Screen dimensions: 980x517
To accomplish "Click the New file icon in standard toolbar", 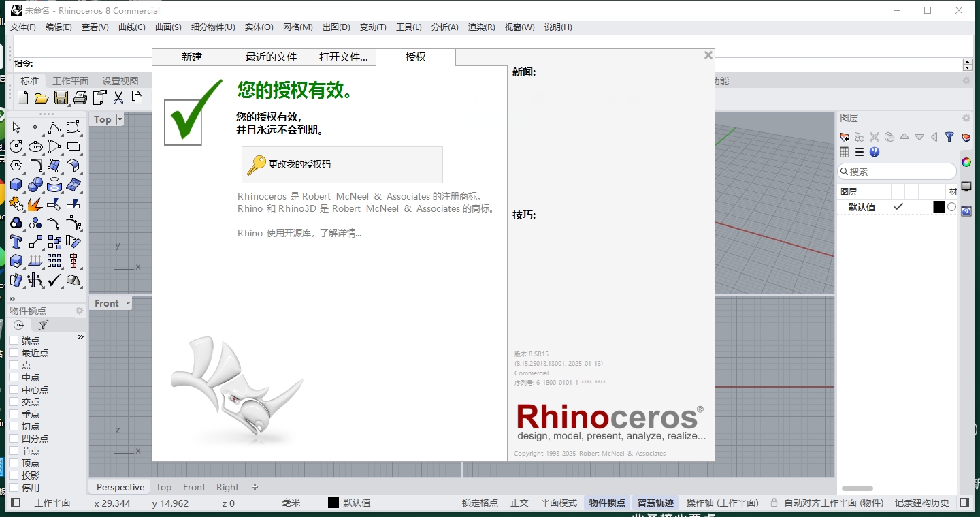I will [22, 98].
